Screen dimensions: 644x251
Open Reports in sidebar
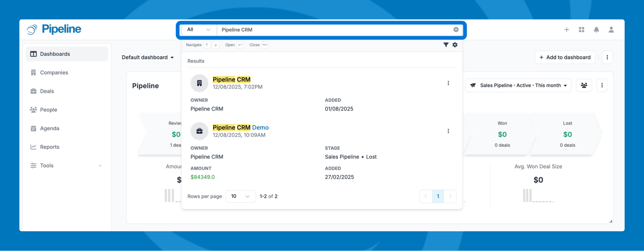(x=66, y=147)
